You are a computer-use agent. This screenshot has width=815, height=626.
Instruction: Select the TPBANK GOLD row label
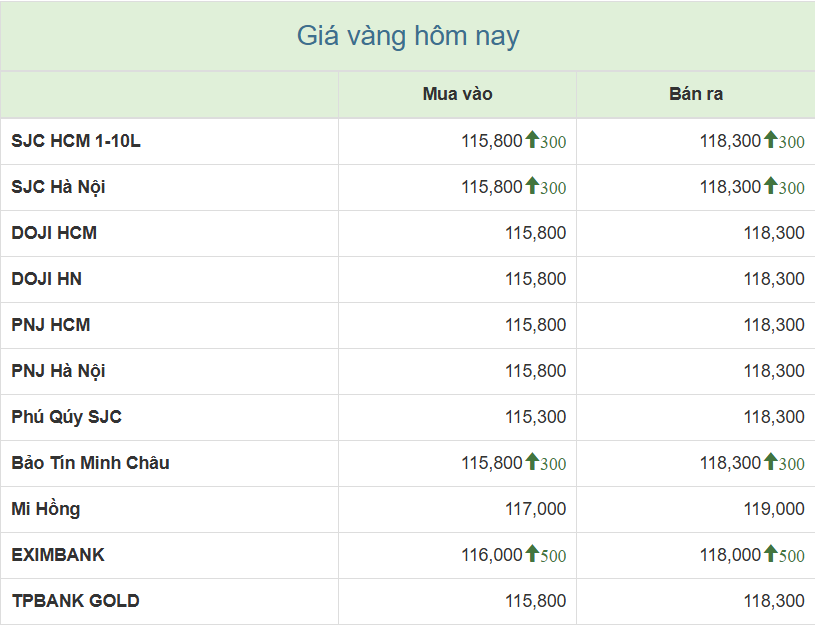point(75,601)
